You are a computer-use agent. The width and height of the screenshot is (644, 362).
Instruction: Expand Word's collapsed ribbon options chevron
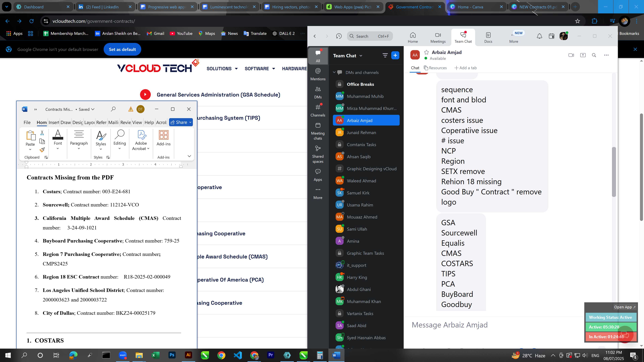pyautogui.click(x=189, y=156)
